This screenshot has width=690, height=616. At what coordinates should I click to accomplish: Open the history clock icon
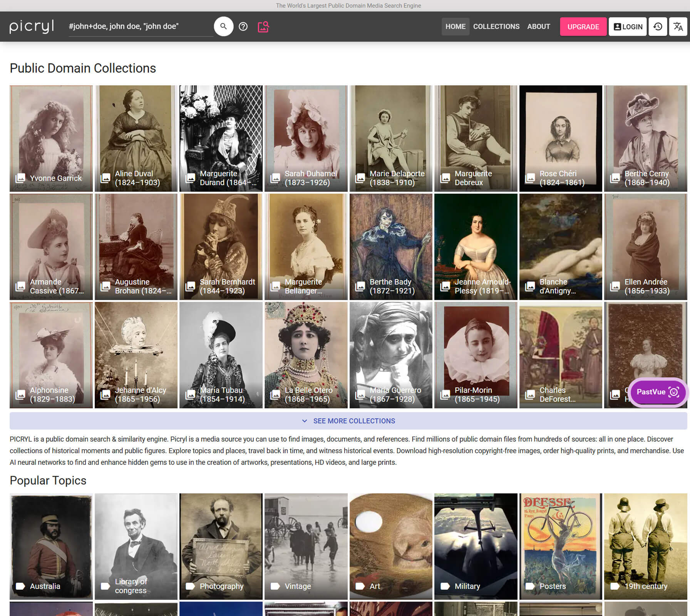658,27
